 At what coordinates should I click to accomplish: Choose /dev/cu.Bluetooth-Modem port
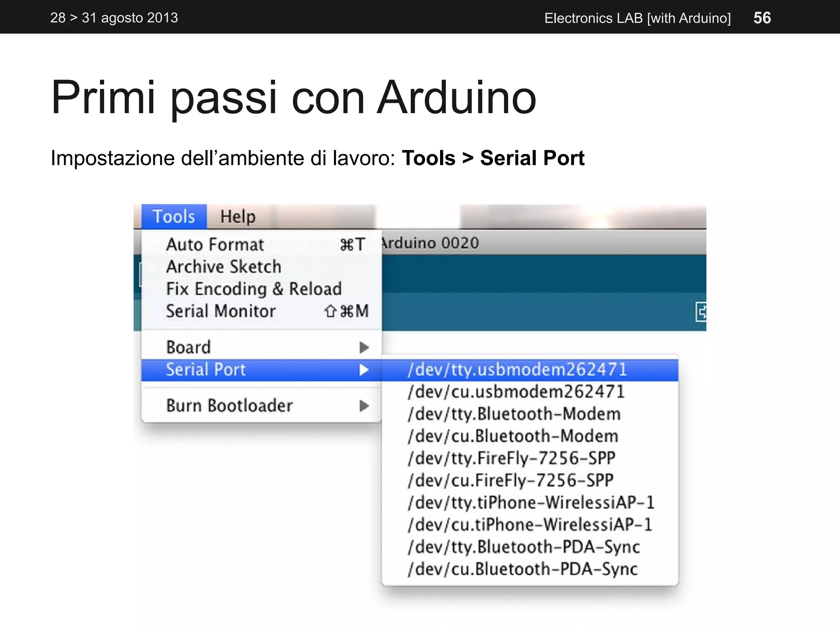pyautogui.click(x=530, y=436)
